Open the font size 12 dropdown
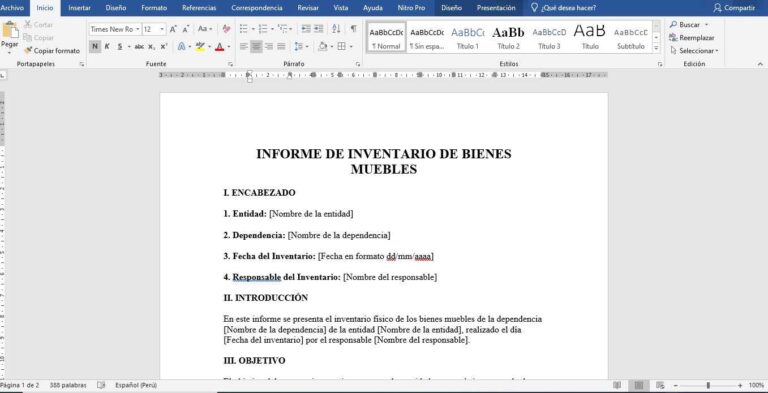Image resolution: width=768 pixels, height=393 pixels. coord(162,29)
